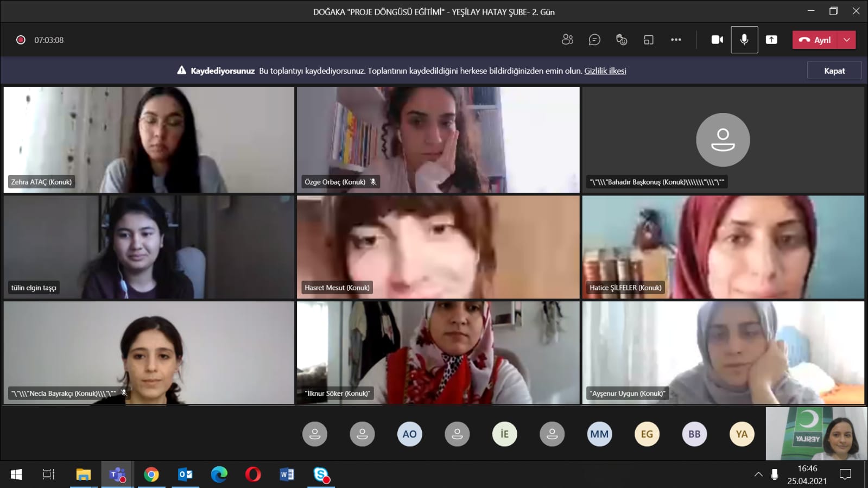This screenshot has width=868, height=488.
Task: Share content with the share tray icon
Action: click(771, 40)
